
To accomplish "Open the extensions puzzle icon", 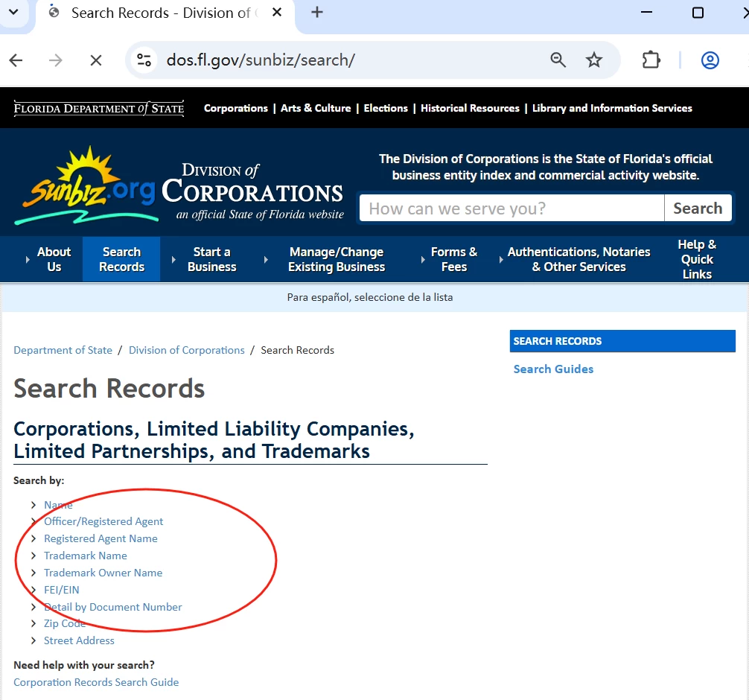I will point(651,60).
